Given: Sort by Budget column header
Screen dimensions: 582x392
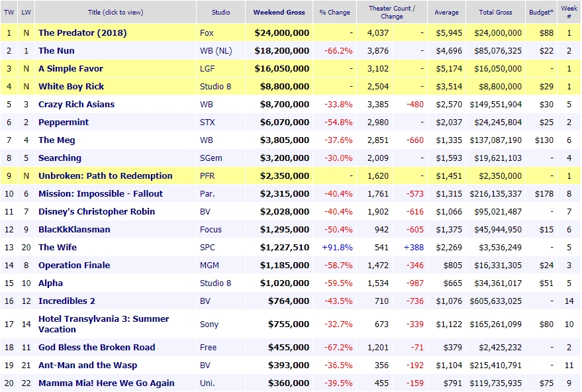Looking at the screenshot, I should click(x=541, y=12).
